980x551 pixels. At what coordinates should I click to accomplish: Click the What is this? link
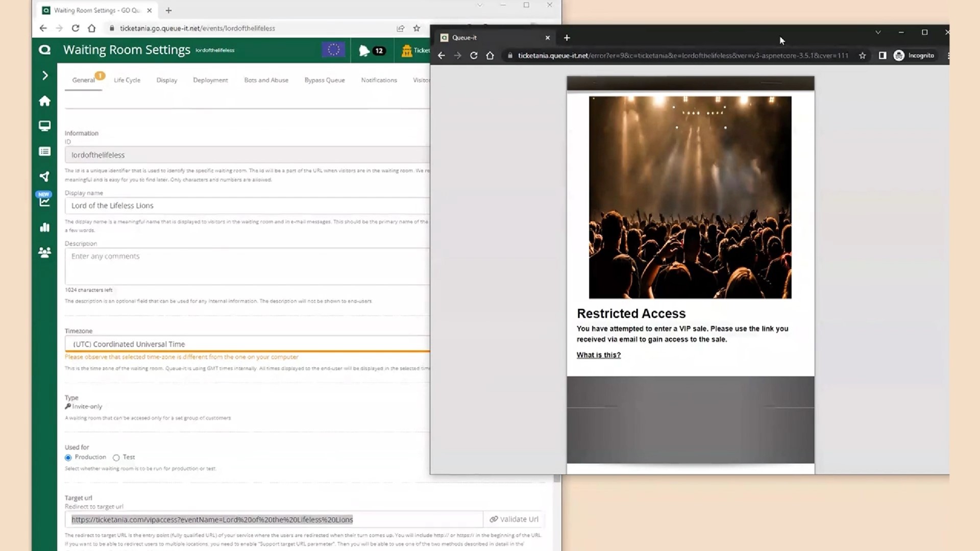[x=599, y=355]
